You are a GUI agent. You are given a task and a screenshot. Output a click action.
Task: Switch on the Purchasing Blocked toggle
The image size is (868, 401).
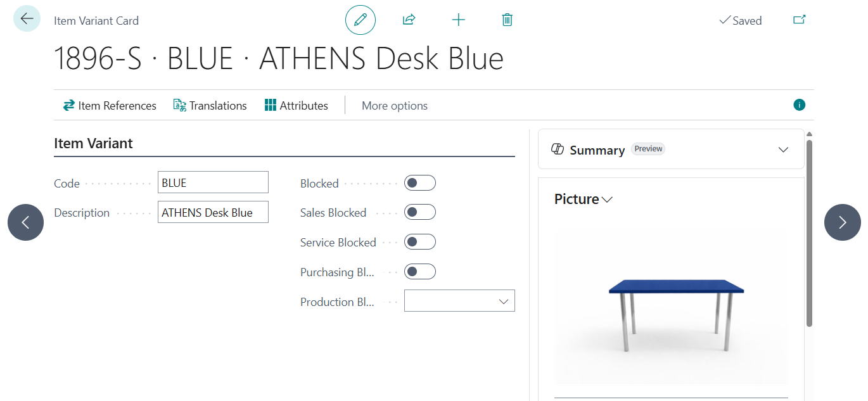pyautogui.click(x=419, y=272)
